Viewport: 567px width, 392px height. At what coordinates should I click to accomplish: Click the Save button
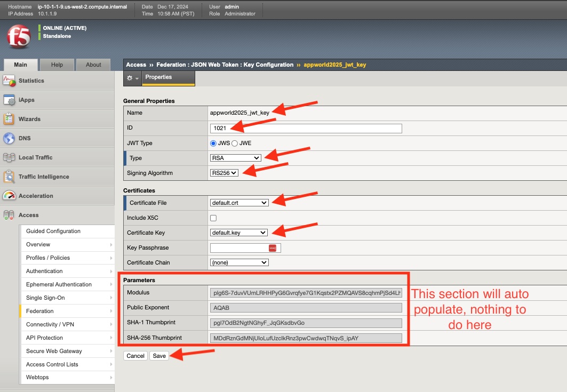click(159, 356)
